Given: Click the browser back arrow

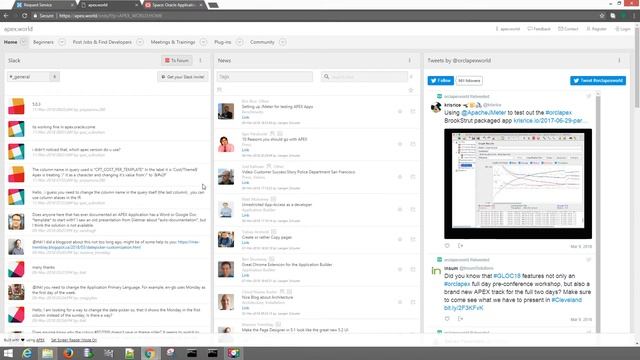Looking at the screenshot, I should 6,16.
